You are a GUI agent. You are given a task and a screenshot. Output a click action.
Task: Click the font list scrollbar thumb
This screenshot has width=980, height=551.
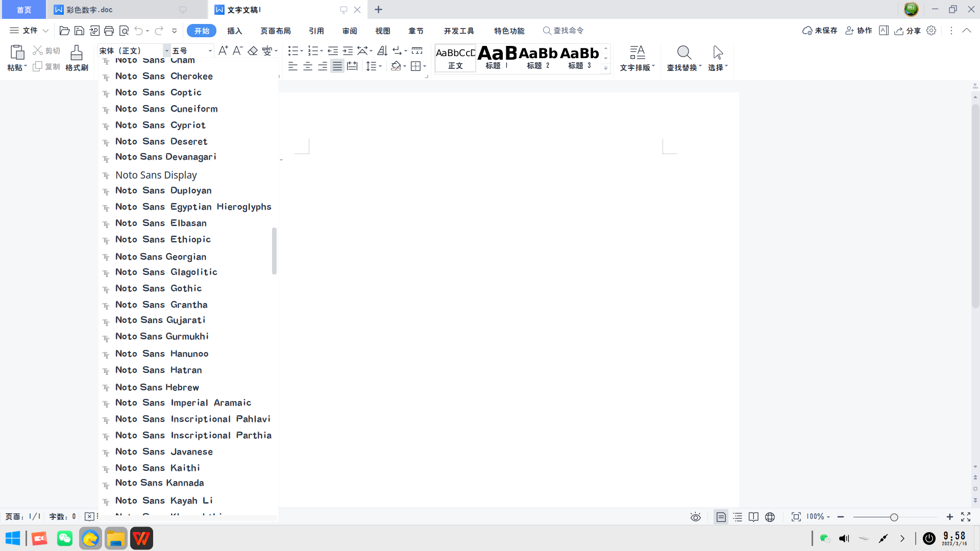coord(274,251)
